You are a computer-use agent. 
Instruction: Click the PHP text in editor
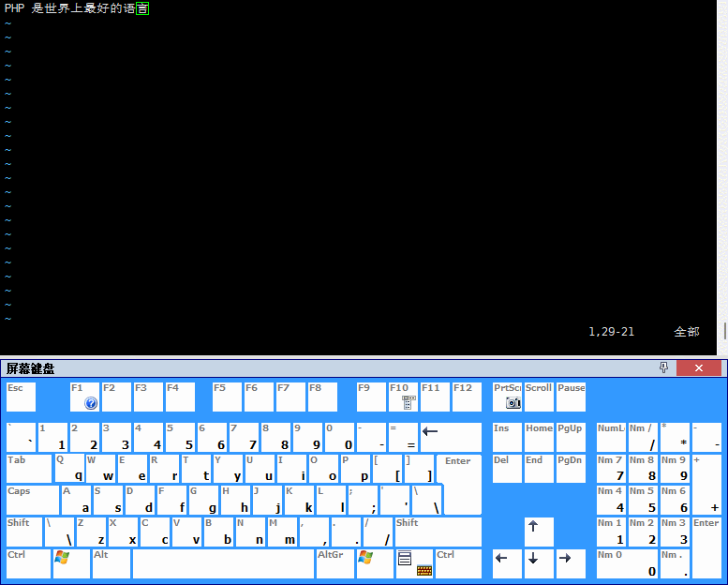tap(14, 8)
